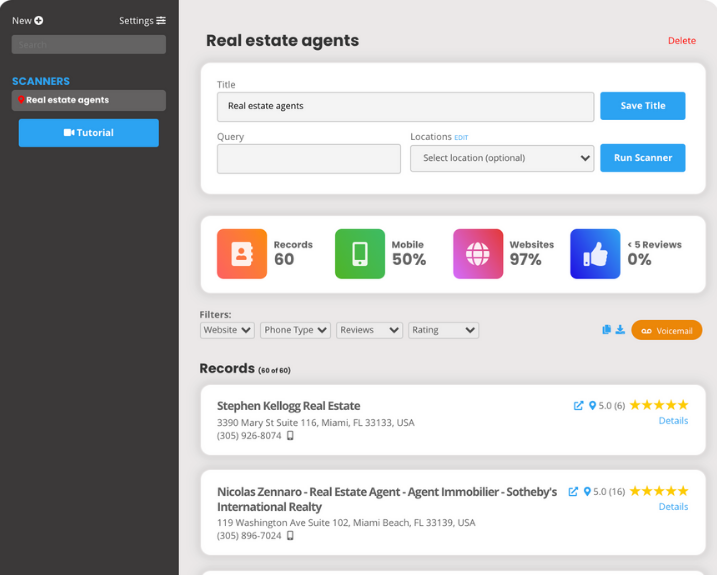This screenshot has height=575, width=717.
Task: Click the Locations EDIT link
Action: point(461,138)
